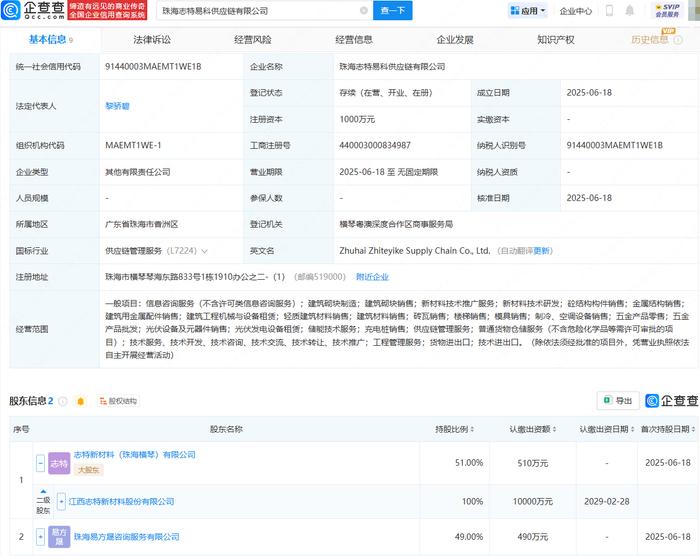700x556 pixels.
Task: Expand the 珠海易方晟咨询服务有限公司 row
Action: coord(40,536)
